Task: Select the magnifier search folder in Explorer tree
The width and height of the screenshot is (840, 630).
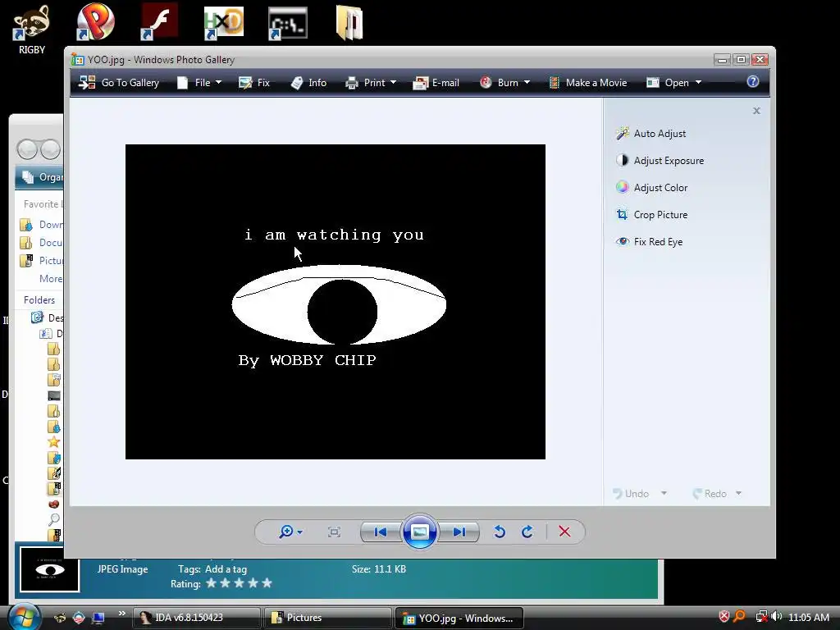Action: [53, 519]
